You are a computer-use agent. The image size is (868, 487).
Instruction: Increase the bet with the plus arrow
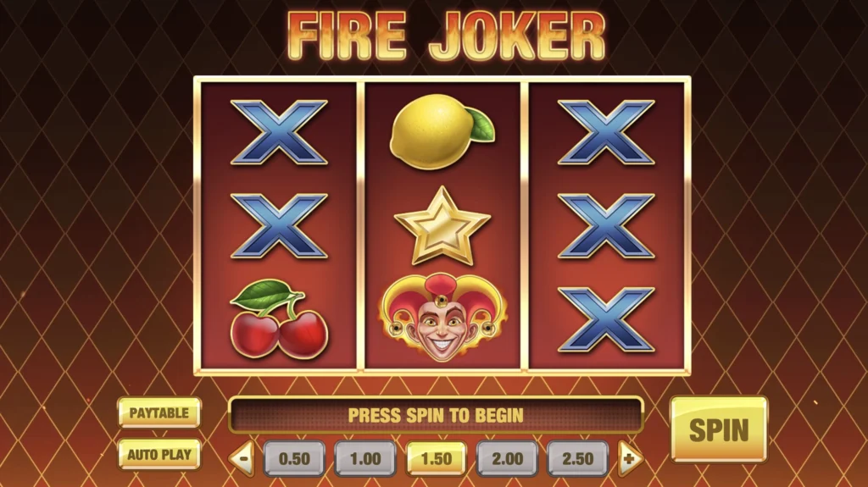point(630,458)
